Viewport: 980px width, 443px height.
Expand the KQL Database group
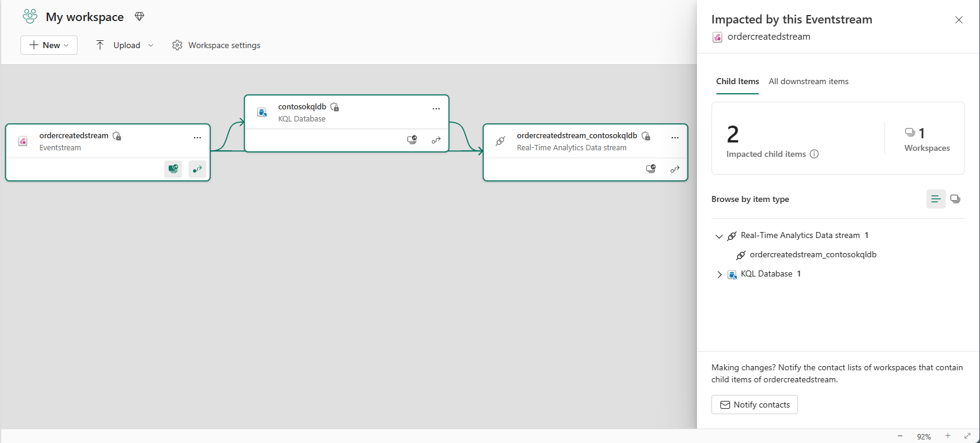point(719,275)
